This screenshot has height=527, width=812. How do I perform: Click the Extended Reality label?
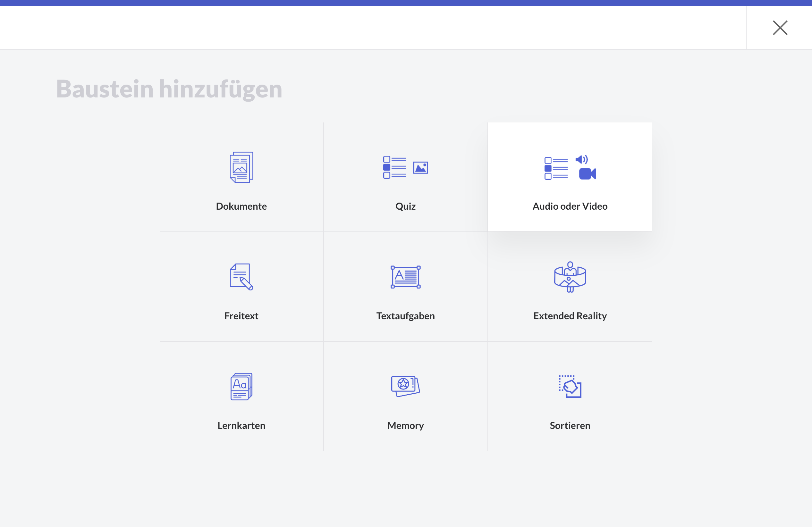pos(570,315)
